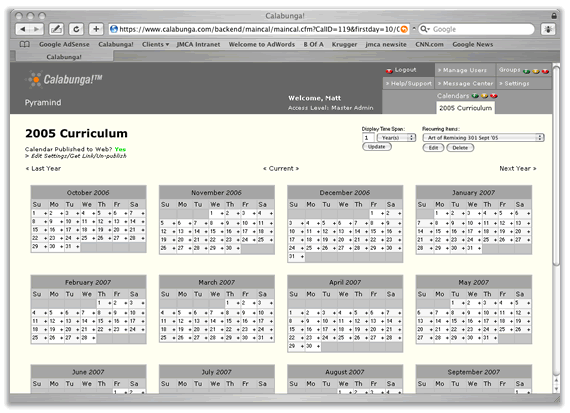Reload the page with the refresh button

(76, 29)
